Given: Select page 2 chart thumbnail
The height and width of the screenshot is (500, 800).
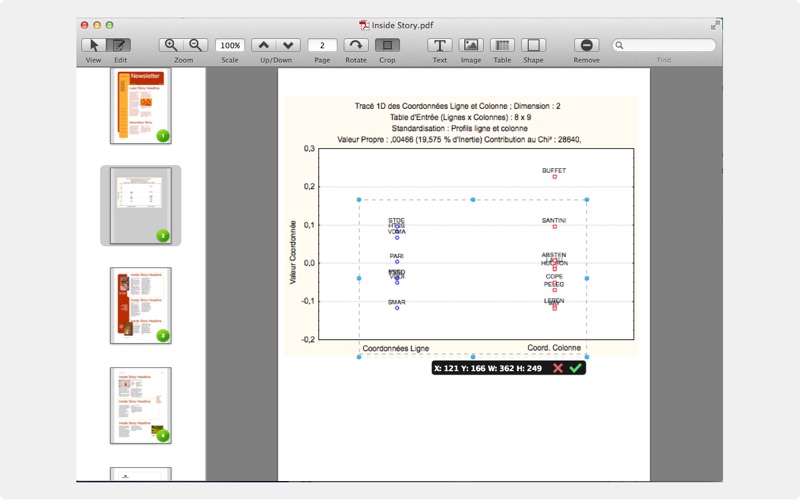Looking at the screenshot, I should (x=141, y=206).
